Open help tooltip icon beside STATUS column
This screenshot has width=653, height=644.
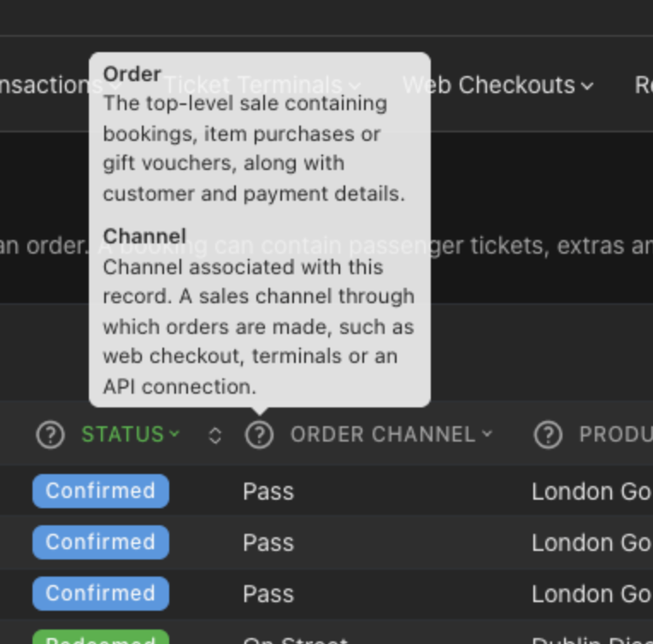click(50, 435)
